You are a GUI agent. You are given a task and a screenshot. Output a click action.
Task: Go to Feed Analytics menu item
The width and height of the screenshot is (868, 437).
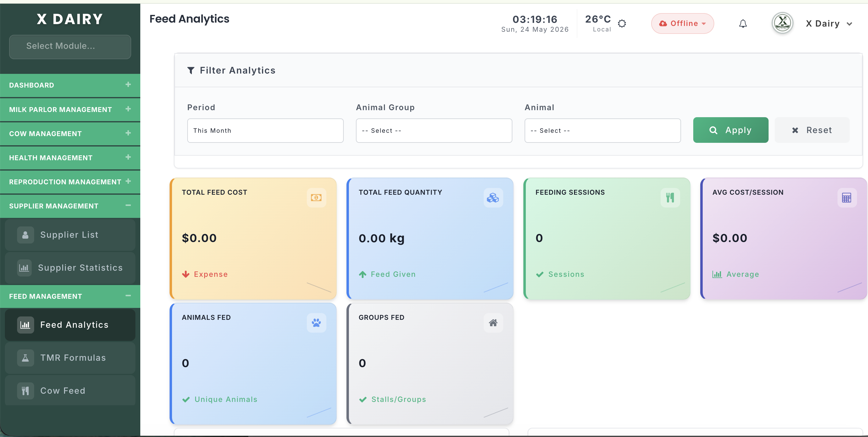click(70, 325)
